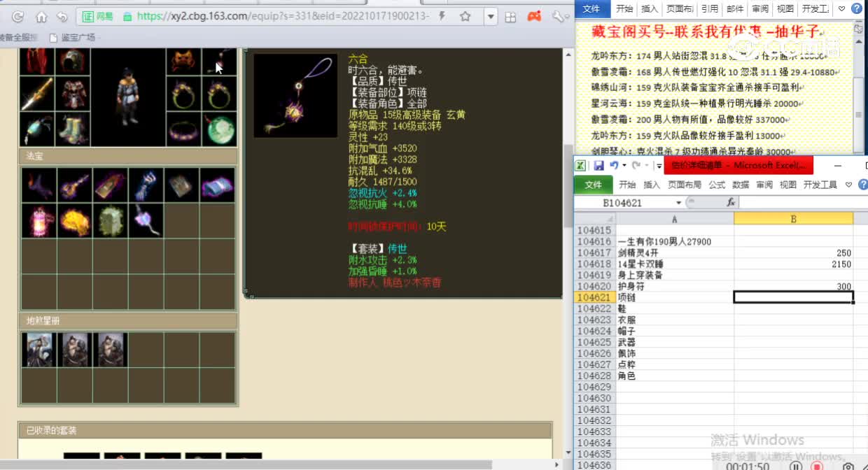
Task: Go to browser home page
Action: coord(41,17)
